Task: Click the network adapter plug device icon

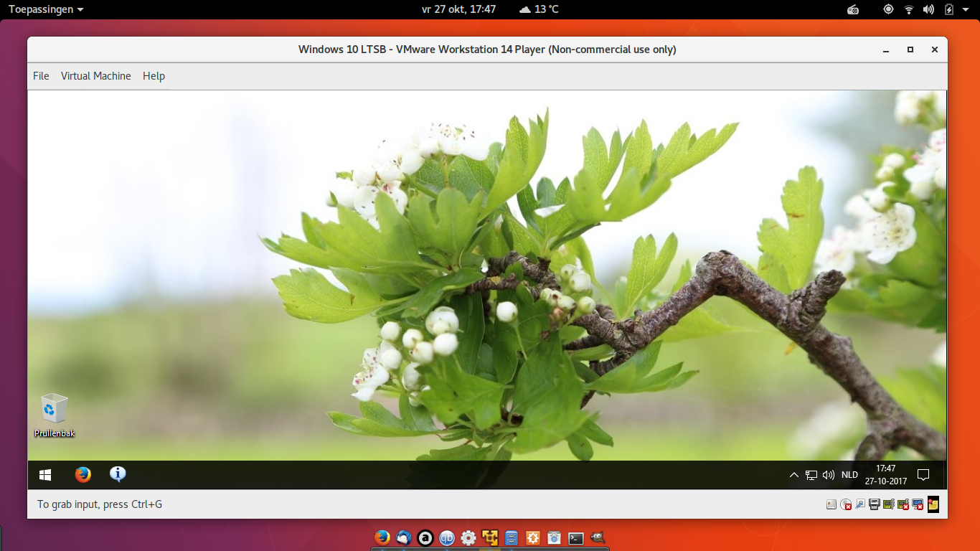Action: pyautogui.click(x=860, y=504)
